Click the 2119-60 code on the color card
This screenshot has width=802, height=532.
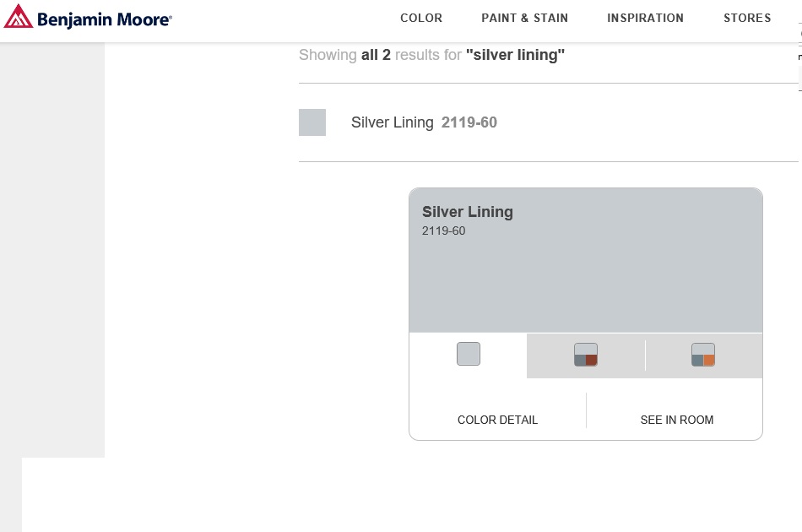(443, 231)
